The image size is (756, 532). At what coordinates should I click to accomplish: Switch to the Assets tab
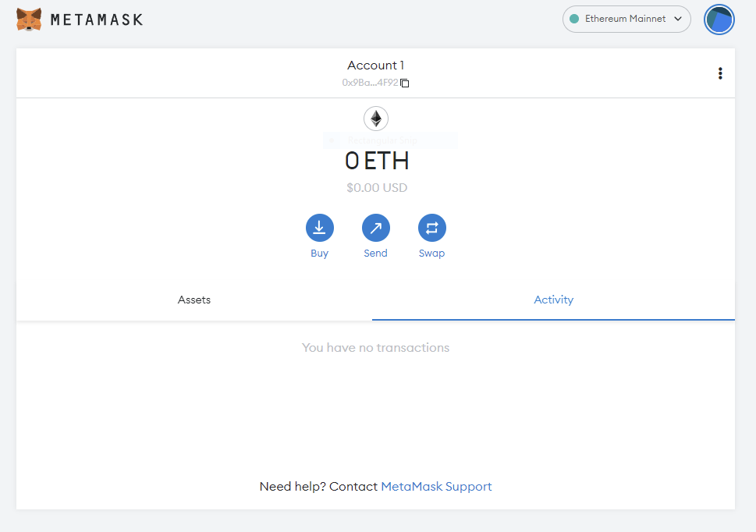[x=194, y=300]
